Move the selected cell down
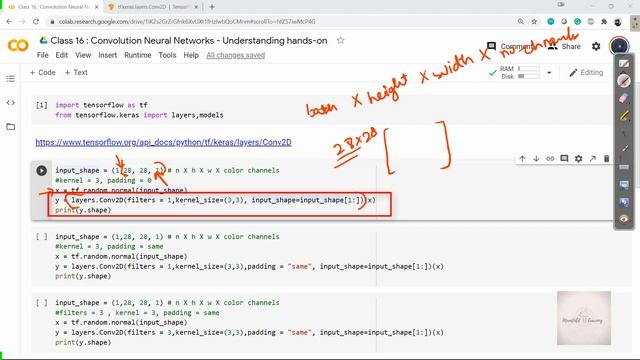 pos(536,158)
